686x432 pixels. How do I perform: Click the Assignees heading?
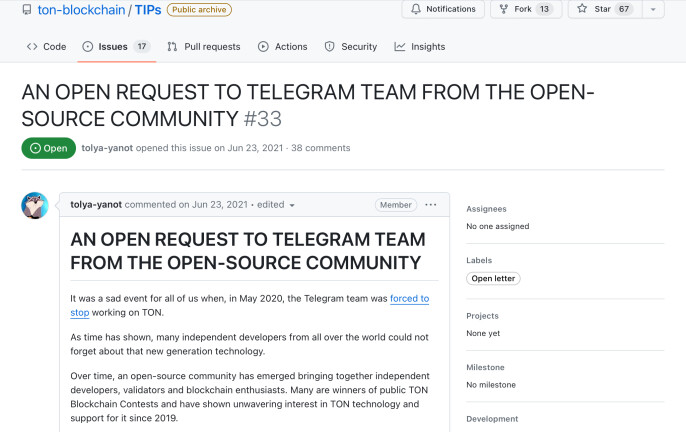point(486,209)
